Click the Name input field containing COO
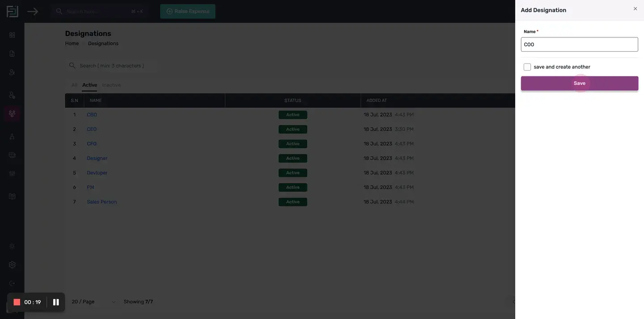The image size is (644, 319). tap(580, 45)
